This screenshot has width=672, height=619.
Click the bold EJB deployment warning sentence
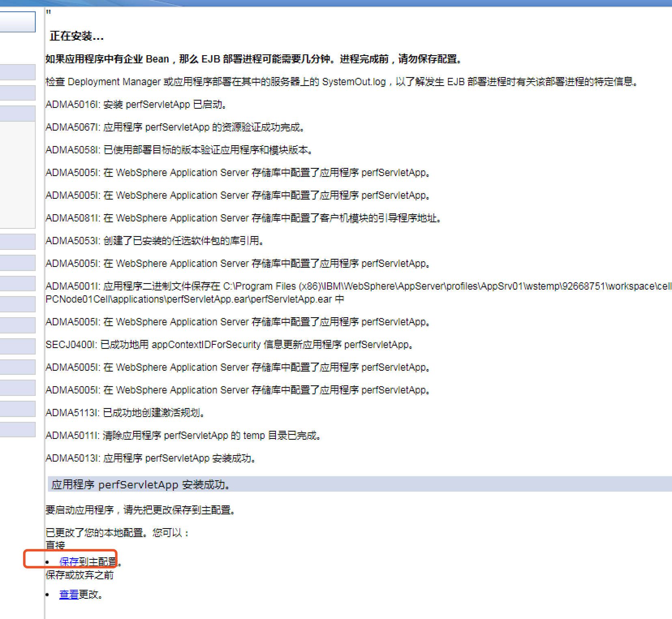254,59
